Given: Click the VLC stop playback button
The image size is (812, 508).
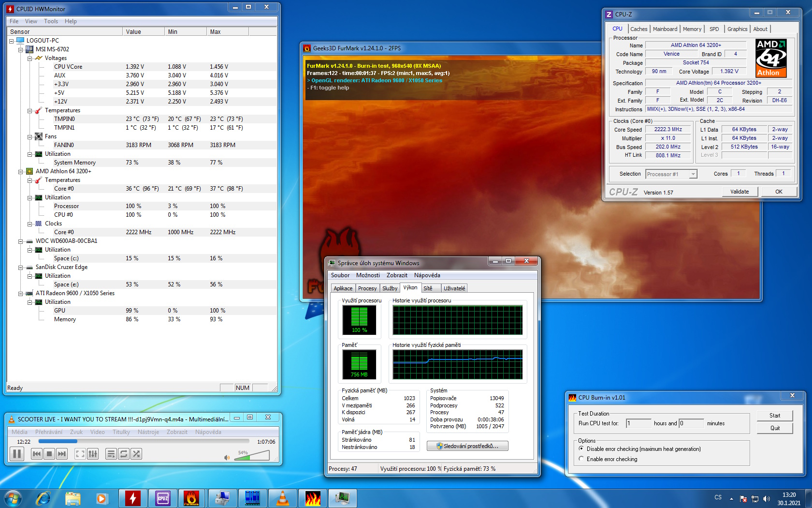Looking at the screenshot, I should click(x=49, y=454).
